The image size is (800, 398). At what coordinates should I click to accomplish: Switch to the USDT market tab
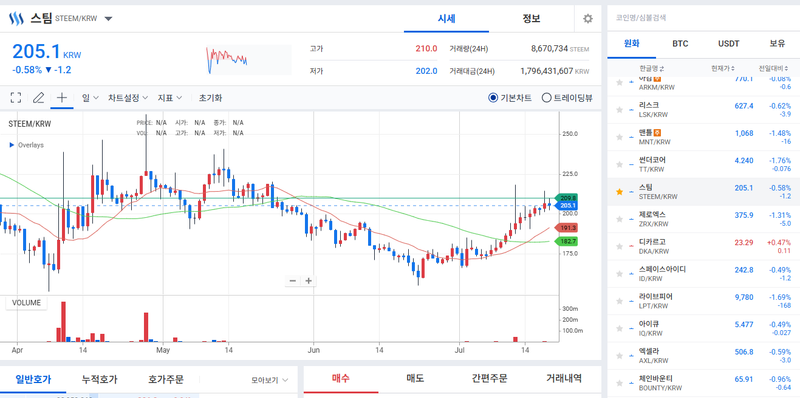728,44
